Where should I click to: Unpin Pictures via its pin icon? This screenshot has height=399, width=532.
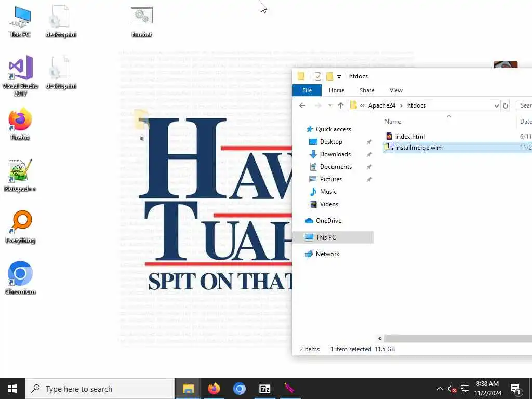pyautogui.click(x=369, y=179)
